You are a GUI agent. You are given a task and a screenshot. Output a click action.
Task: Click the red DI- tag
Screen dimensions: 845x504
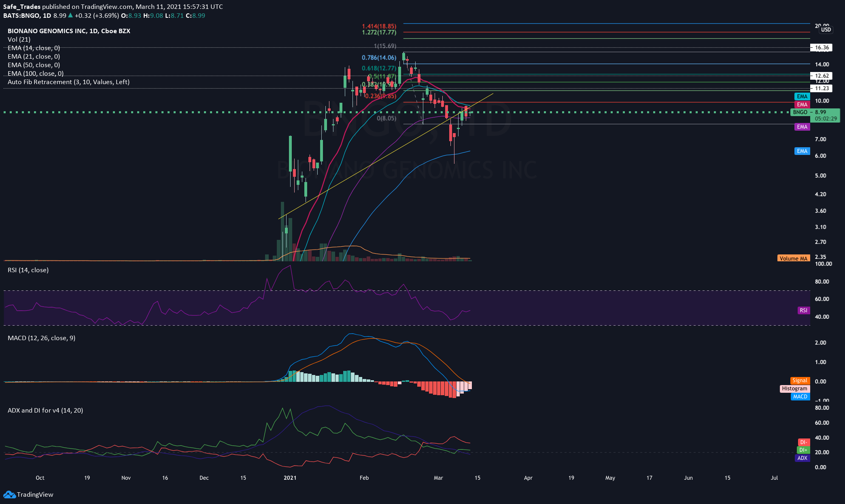803,442
